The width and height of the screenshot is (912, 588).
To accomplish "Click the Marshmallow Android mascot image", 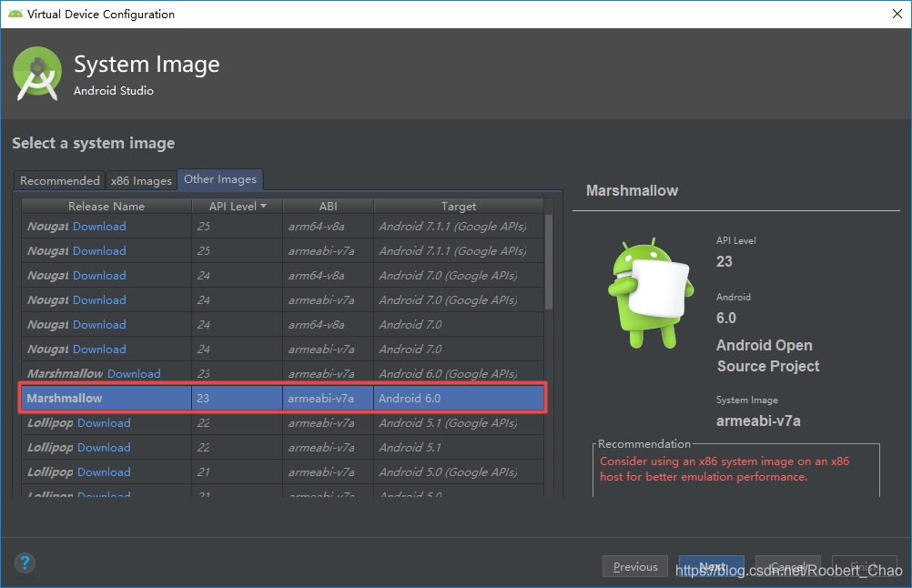I will coord(650,292).
